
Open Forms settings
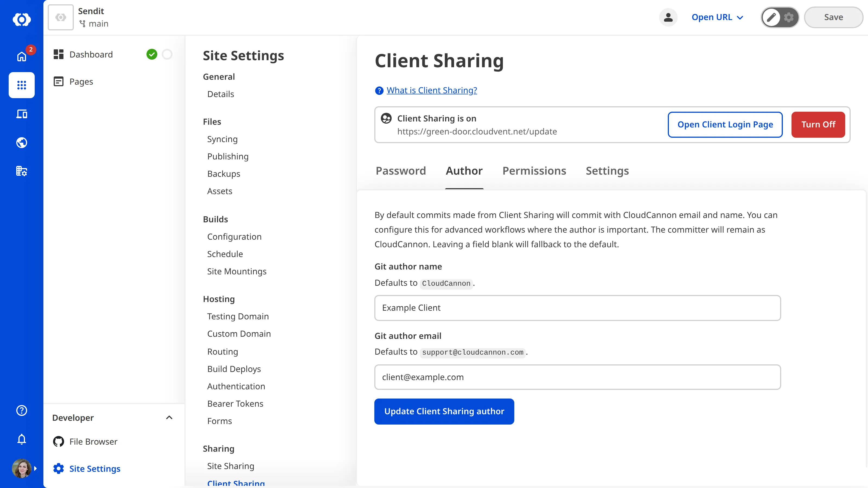[219, 421]
